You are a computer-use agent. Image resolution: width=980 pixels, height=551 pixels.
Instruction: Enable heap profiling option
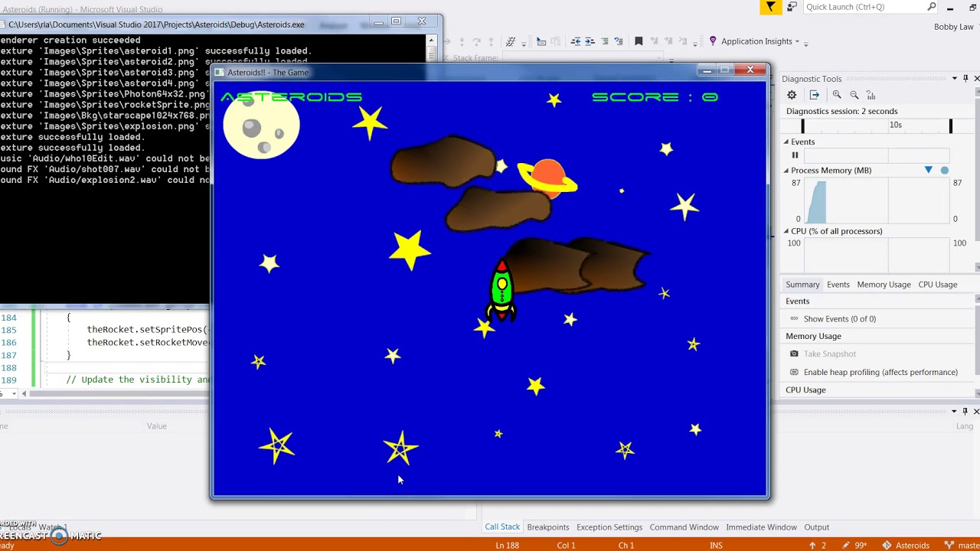(880, 372)
